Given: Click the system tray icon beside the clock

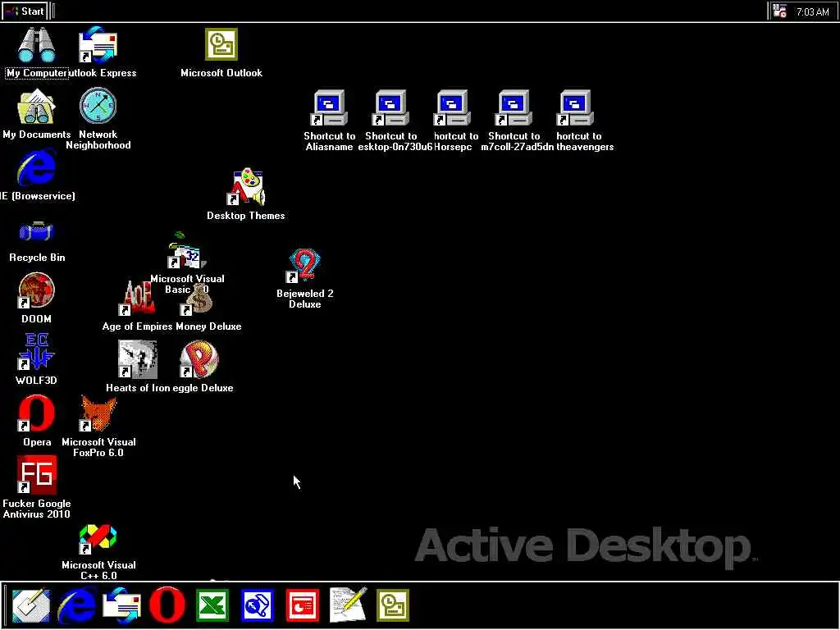Looking at the screenshot, I should pyautogui.click(x=779, y=11).
